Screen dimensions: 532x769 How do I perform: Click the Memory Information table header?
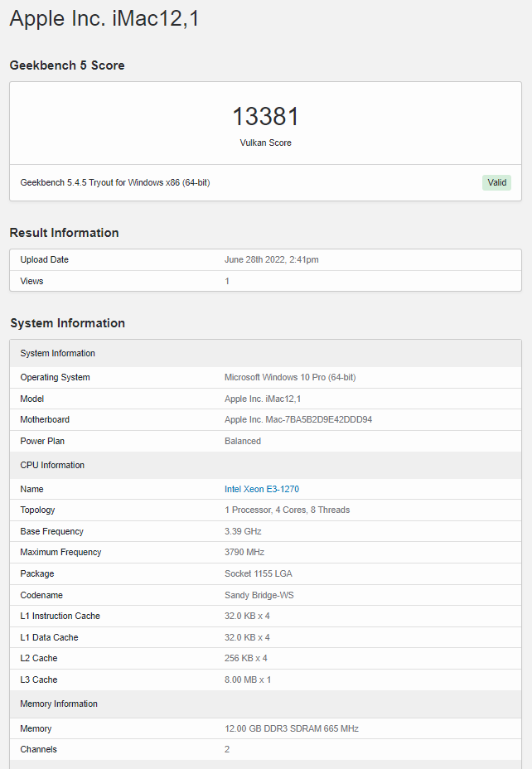(x=59, y=704)
